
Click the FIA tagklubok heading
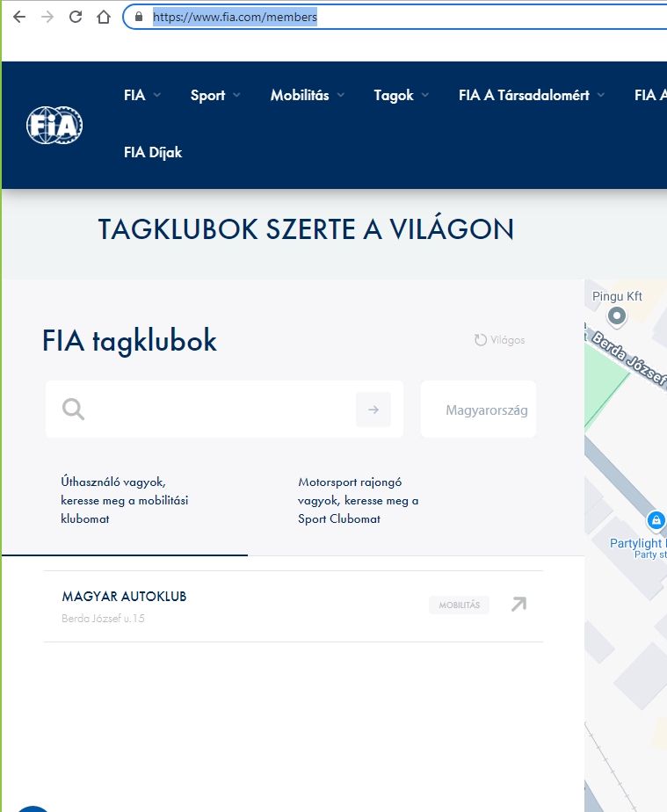(x=129, y=341)
